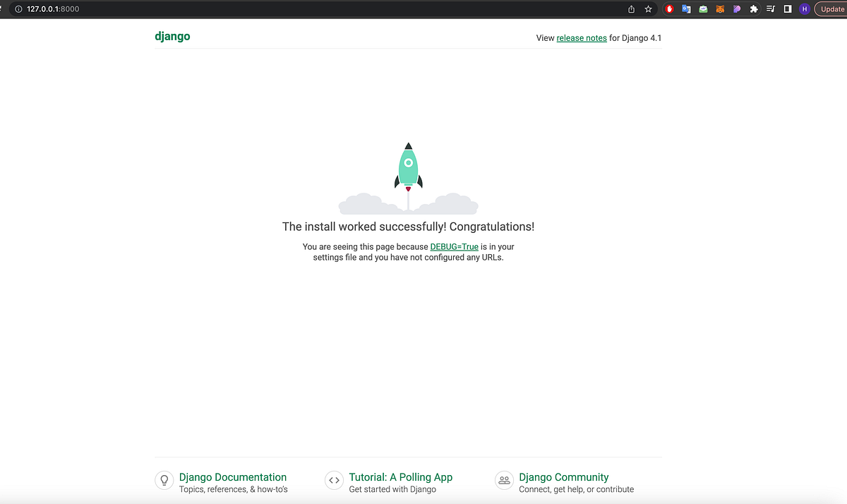Click the django logo heading
Viewport: 847px width, 504px height.
tap(172, 36)
